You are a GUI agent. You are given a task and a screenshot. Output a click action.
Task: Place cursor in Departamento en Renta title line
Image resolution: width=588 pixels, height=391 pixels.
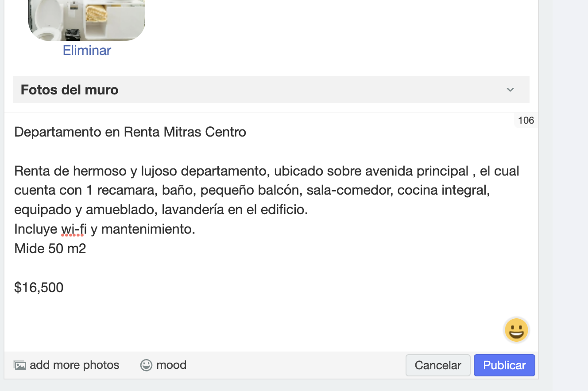(130, 132)
